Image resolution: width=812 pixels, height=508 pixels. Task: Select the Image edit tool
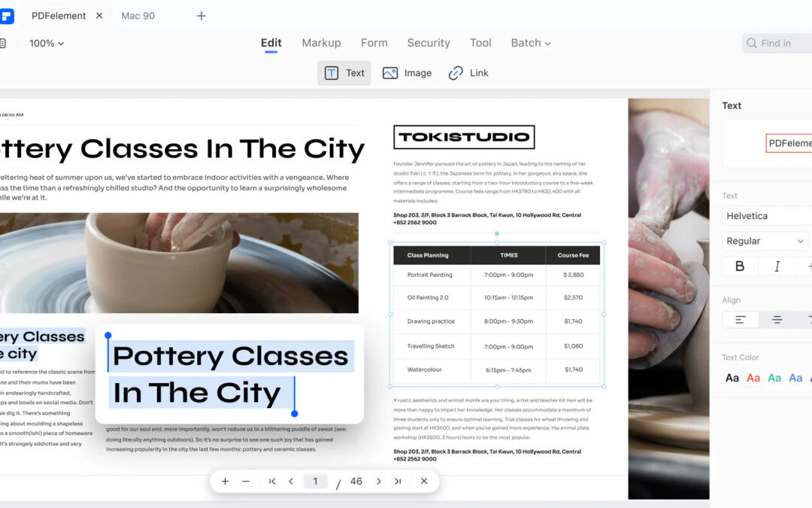coord(407,73)
